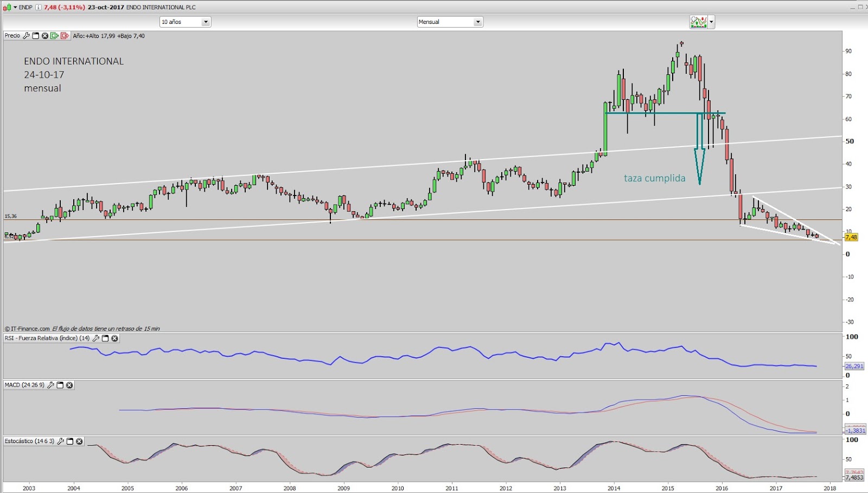Click the 'Precio' panel label
Image resolution: width=868 pixels, height=493 pixels.
point(12,36)
